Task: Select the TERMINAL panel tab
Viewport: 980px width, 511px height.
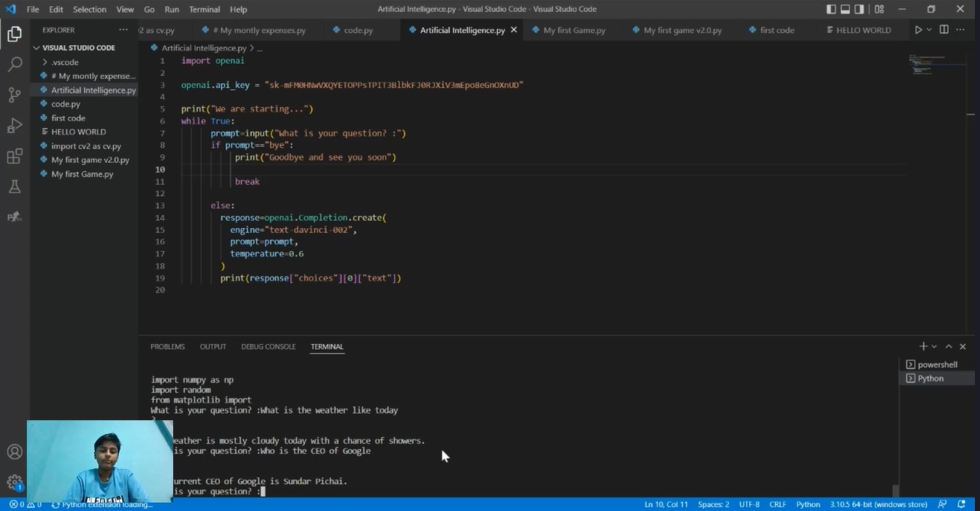Action: coord(327,347)
